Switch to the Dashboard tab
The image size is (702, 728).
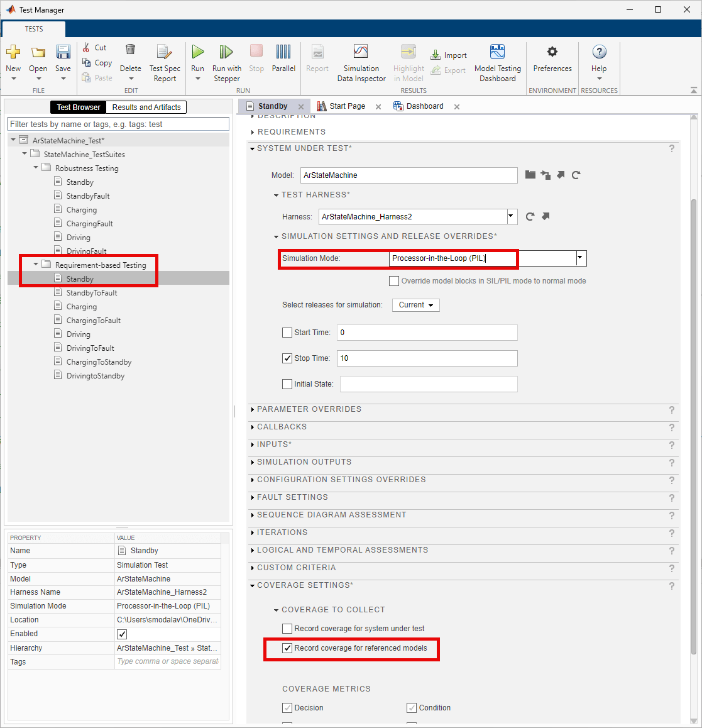[424, 106]
